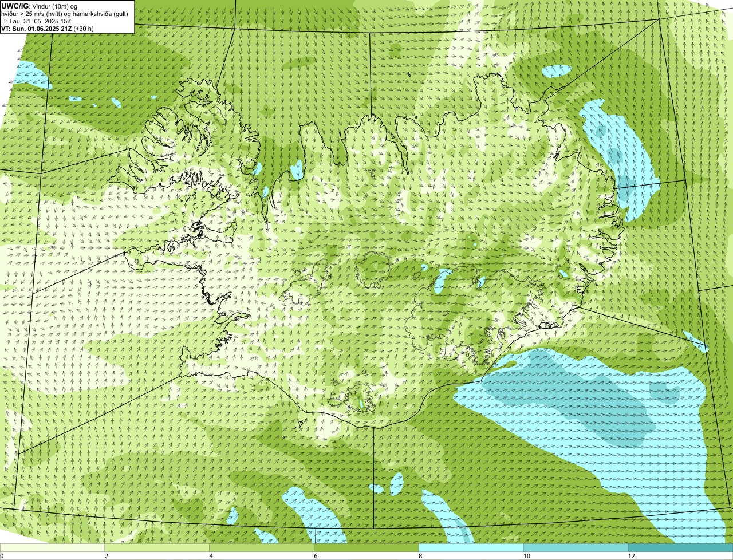Click the "UWC/IG: Vindur (10m) og" title line
Viewport: 733px width, 560px height.
click(x=40, y=6)
